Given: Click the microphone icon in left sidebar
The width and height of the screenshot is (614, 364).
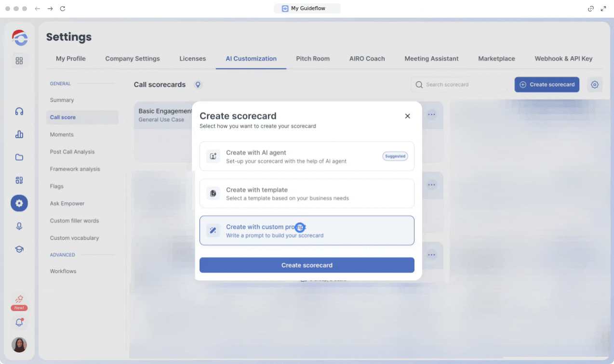Looking at the screenshot, I should click(19, 226).
